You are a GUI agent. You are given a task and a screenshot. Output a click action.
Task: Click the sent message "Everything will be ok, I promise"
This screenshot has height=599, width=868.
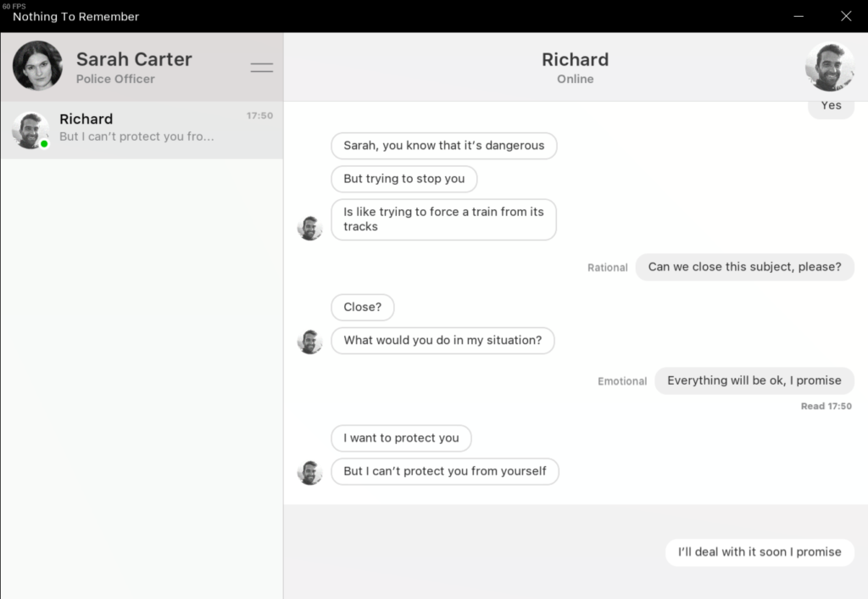[754, 380]
